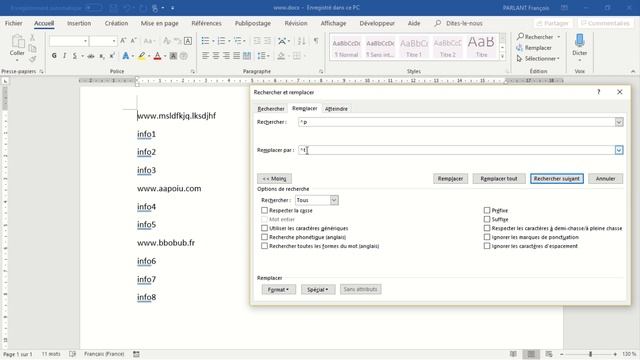
Task: Open the Sélectionner menu
Action: [x=538, y=59]
